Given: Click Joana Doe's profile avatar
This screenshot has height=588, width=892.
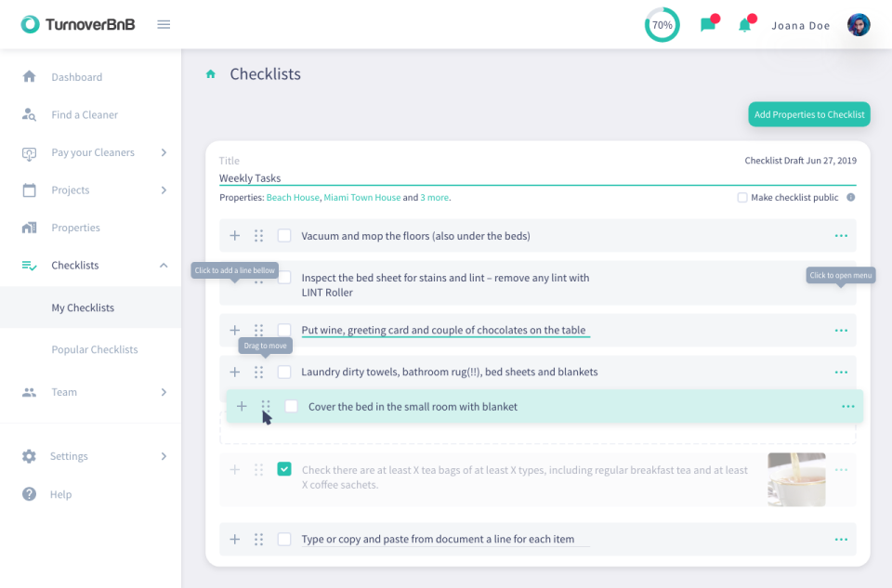Looking at the screenshot, I should point(859,25).
